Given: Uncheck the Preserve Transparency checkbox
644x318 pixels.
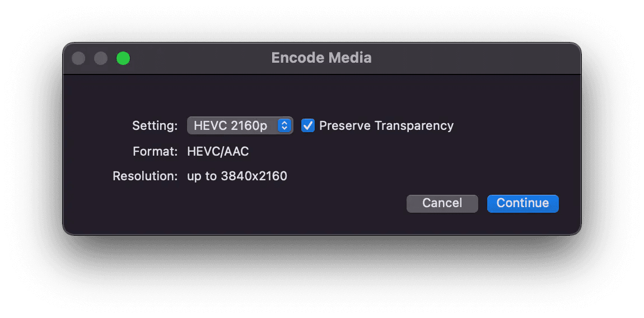Looking at the screenshot, I should coord(307,125).
